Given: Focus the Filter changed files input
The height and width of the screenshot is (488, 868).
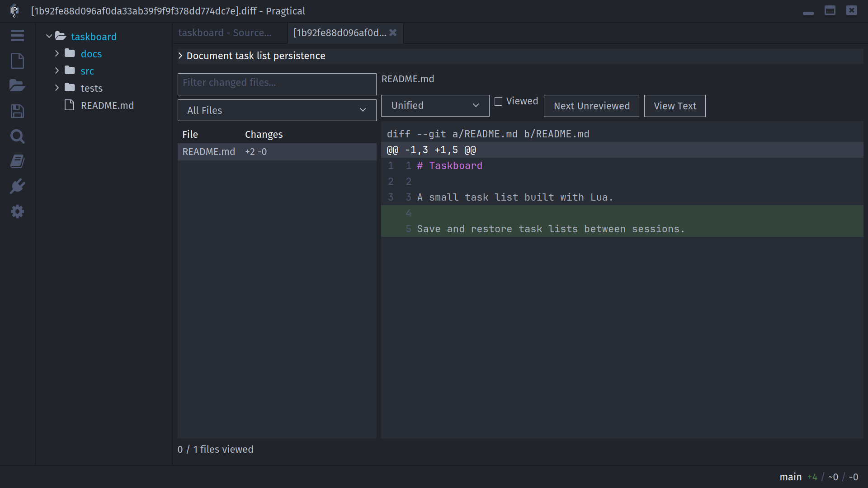Looking at the screenshot, I should pos(277,84).
